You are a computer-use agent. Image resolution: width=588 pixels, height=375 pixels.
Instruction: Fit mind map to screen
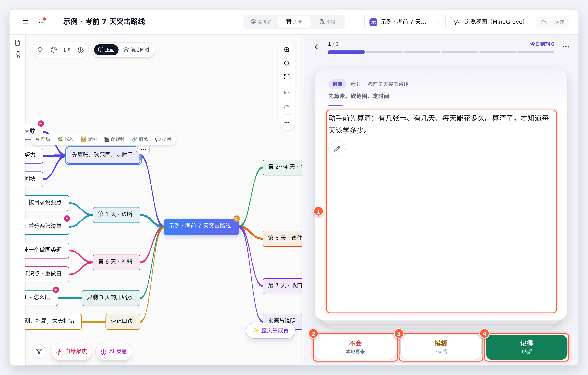coord(287,77)
